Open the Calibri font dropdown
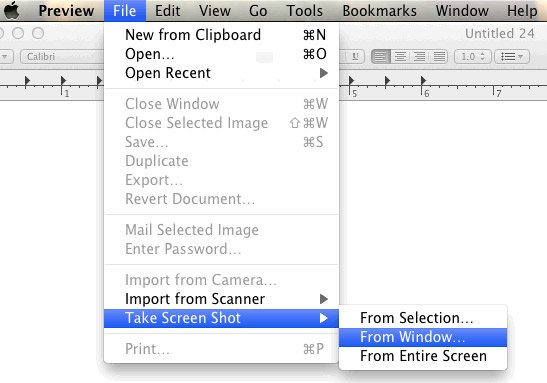 tap(63, 57)
